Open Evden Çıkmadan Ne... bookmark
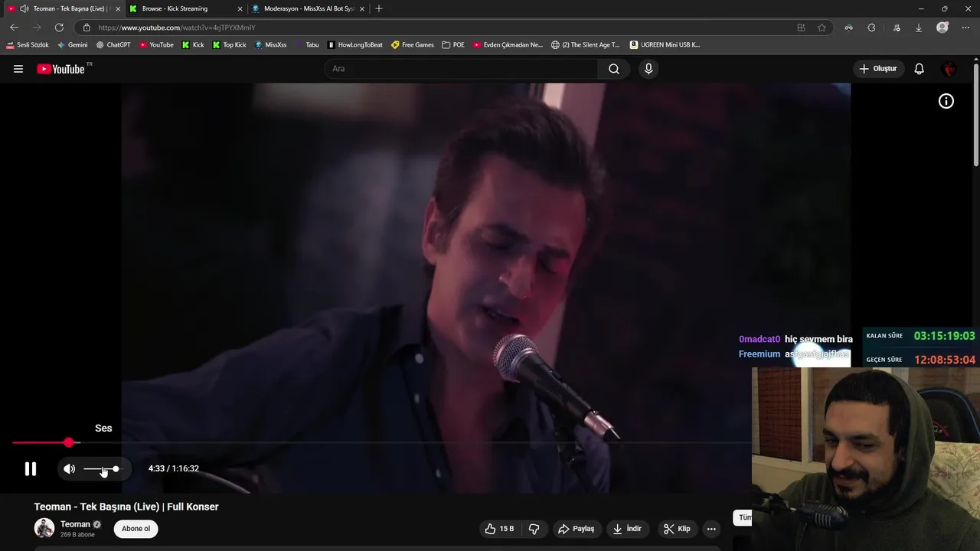Image resolution: width=980 pixels, height=551 pixels. pyautogui.click(x=508, y=44)
